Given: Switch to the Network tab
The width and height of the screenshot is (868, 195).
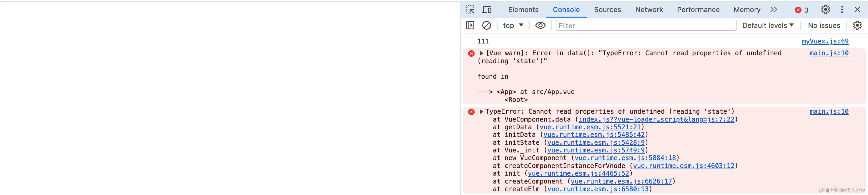Looking at the screenshot, I should [x=648, y=9].
